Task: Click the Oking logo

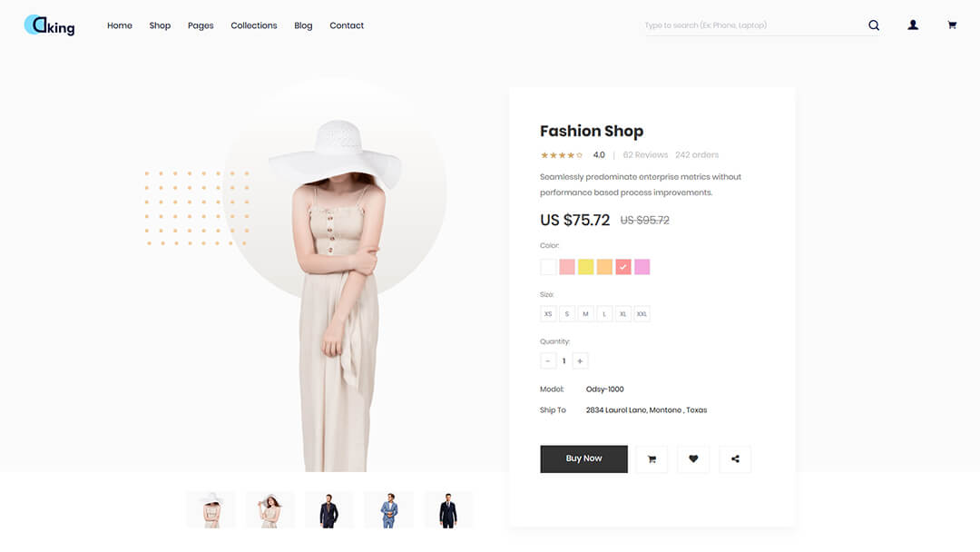Action: [49, 25]
